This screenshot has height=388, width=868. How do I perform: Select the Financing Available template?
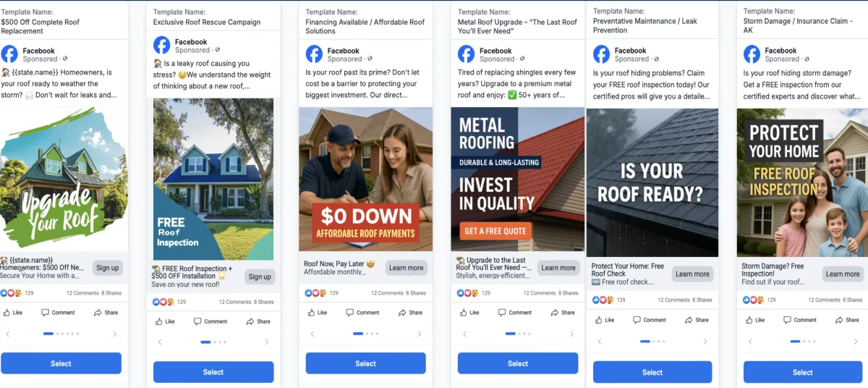tap(365, 363)
